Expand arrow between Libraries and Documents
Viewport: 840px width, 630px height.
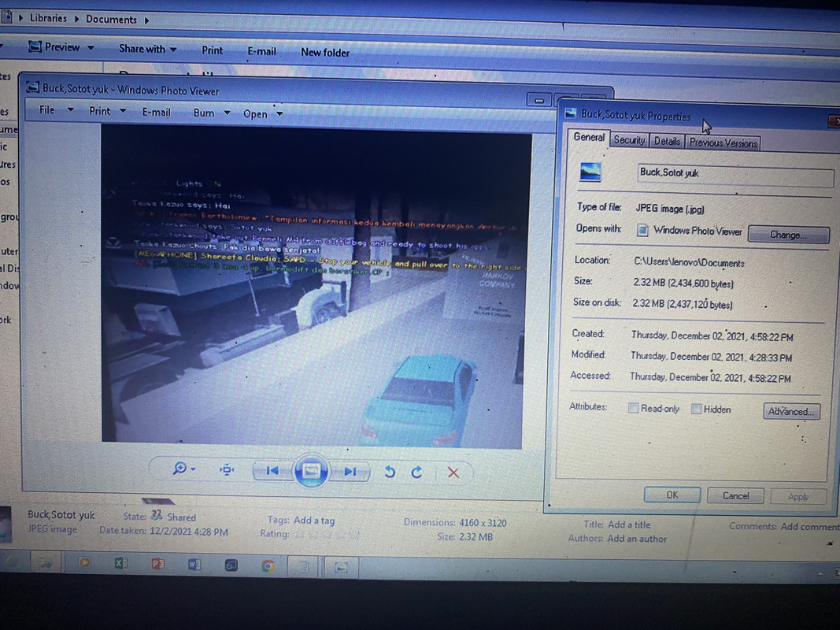[76, 19]
